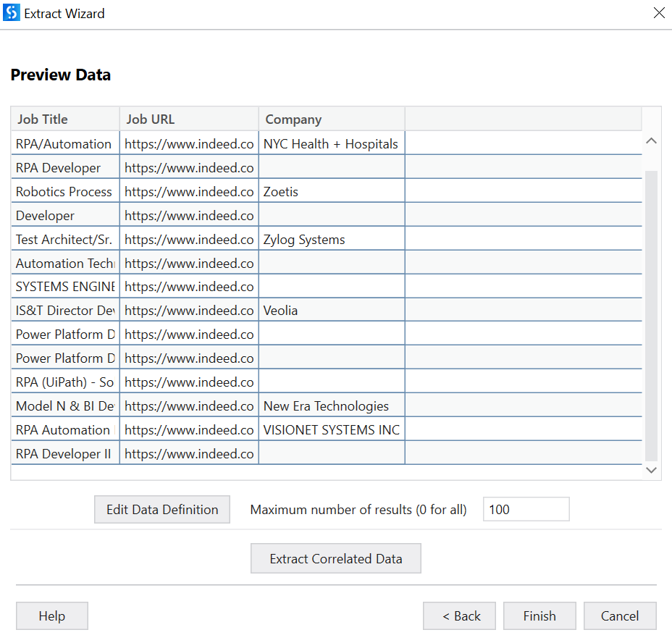This screenshot has width=672, height=643.
Task: Select the NYC Health + Hospitals cell
Action: (x=331, y=143)
